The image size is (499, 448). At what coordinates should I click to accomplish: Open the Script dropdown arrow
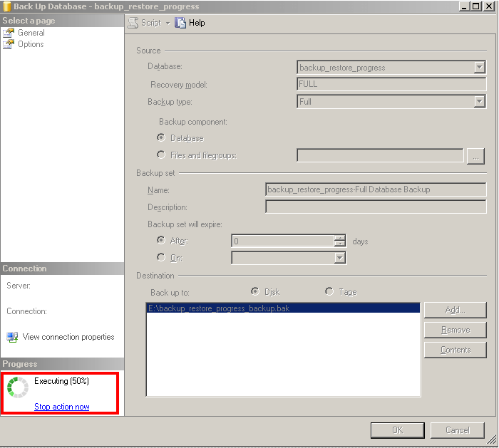(x=168, y=23)
